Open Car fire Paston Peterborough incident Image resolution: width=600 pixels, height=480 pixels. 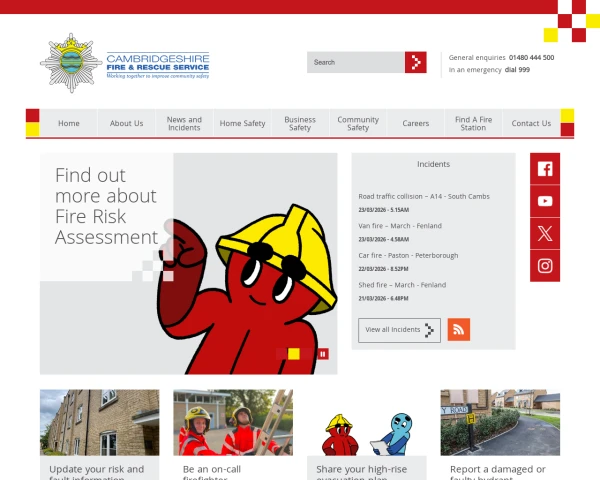point(408,255)
